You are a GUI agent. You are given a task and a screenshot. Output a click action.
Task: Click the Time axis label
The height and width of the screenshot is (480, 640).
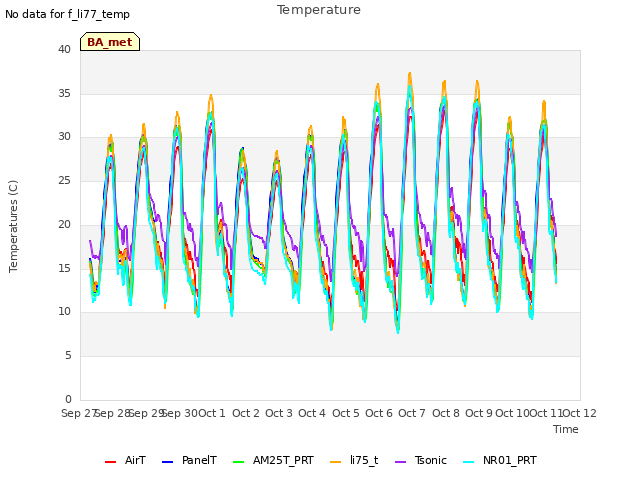click(566, 429)
